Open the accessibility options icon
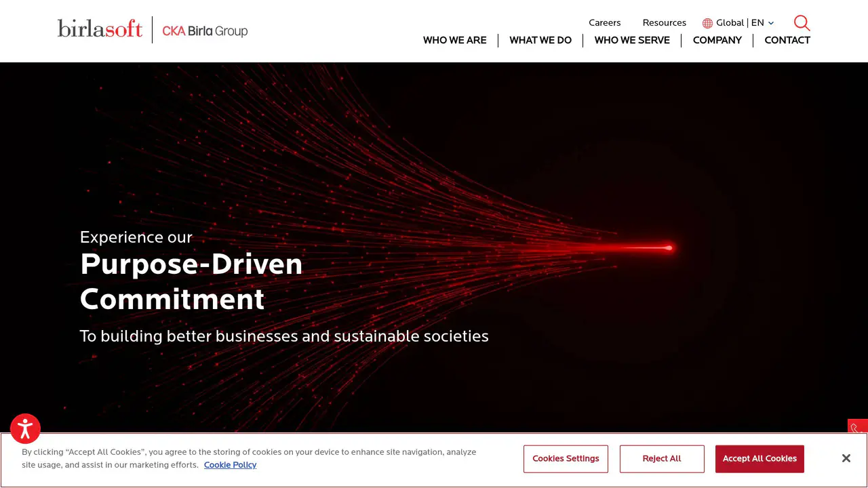Screen dimensions: 868x488 pyautogui.click(x=26, y=429)
